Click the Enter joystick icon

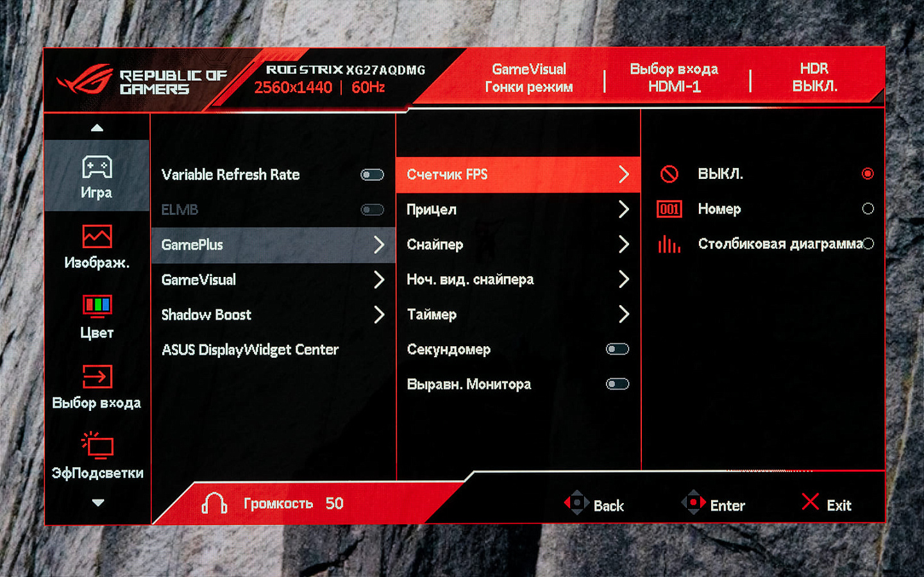[x=693, y=503]
